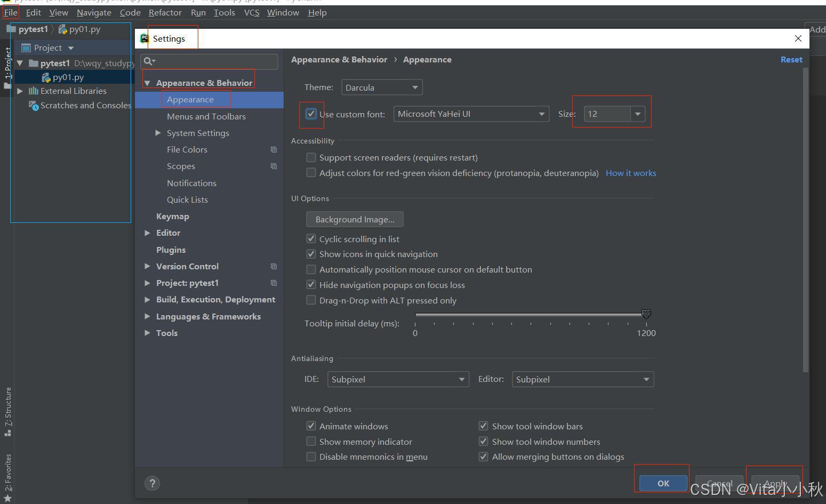Toggle Animate windows checkbox
This screenshot has width=826, height=504.
[x=311, y=426]
